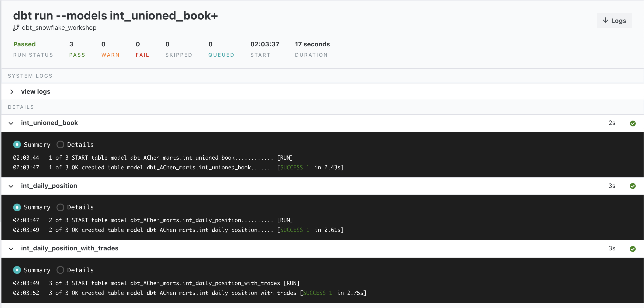
Task: Click the int_daily_position model title
Action: tap(49, 185)
